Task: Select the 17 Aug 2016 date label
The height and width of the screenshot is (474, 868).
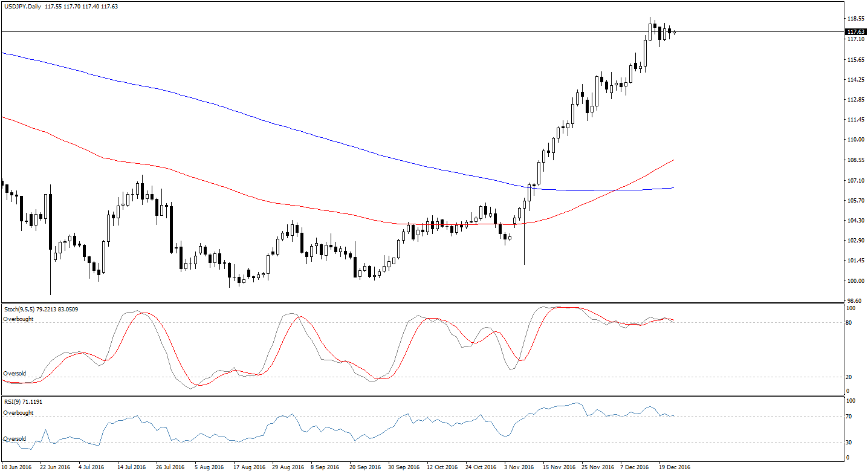Action: [x=249, y=467]
